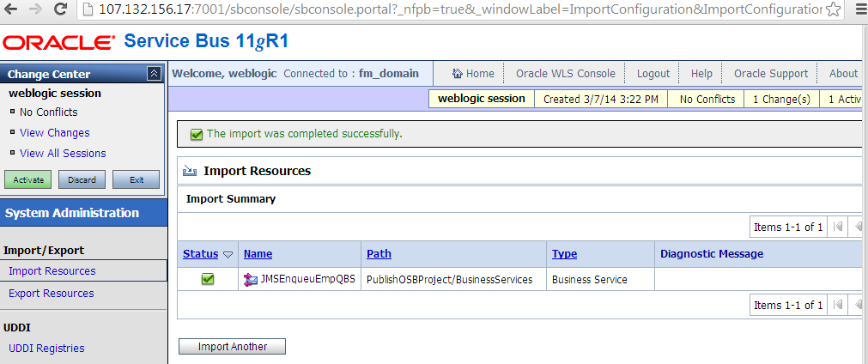This screenshot has height=364, width=868.
Task: Sort by Status column header
Action: pyautogui.click(x=200, y=254)
